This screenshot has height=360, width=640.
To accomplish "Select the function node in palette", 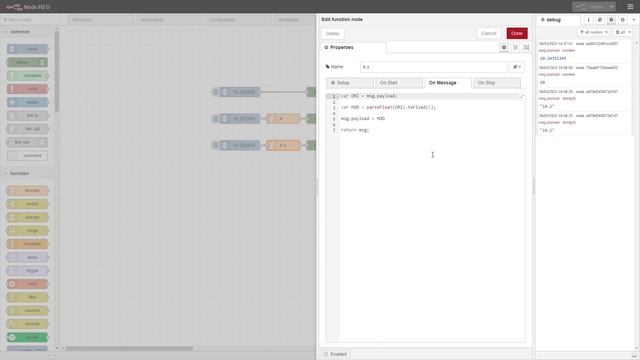I will (27, 191).
